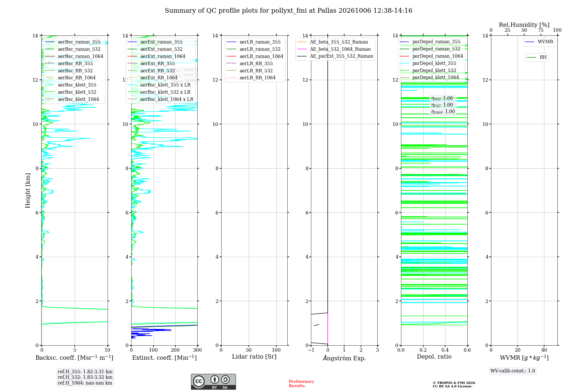The height and width of the screenshot is (392, 577).
Task: Click legend entry parDepol_klett_532
Action: [x=434, y=71]
